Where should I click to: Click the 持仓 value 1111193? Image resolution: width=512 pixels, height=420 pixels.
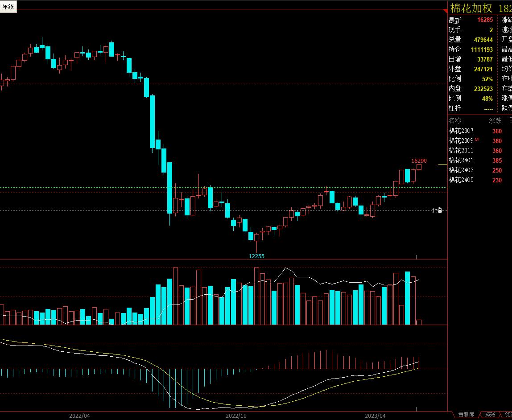[x=482, y=49]
